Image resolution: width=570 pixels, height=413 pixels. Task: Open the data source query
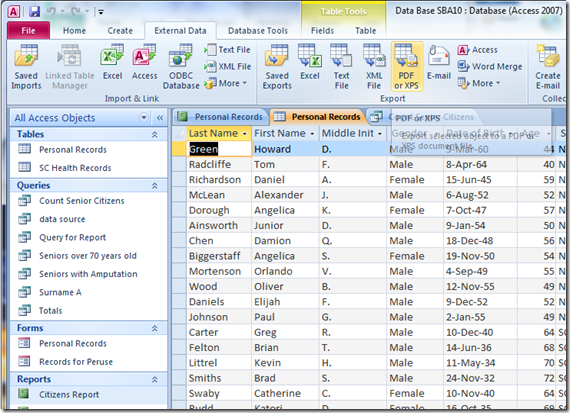coord(62,219)
